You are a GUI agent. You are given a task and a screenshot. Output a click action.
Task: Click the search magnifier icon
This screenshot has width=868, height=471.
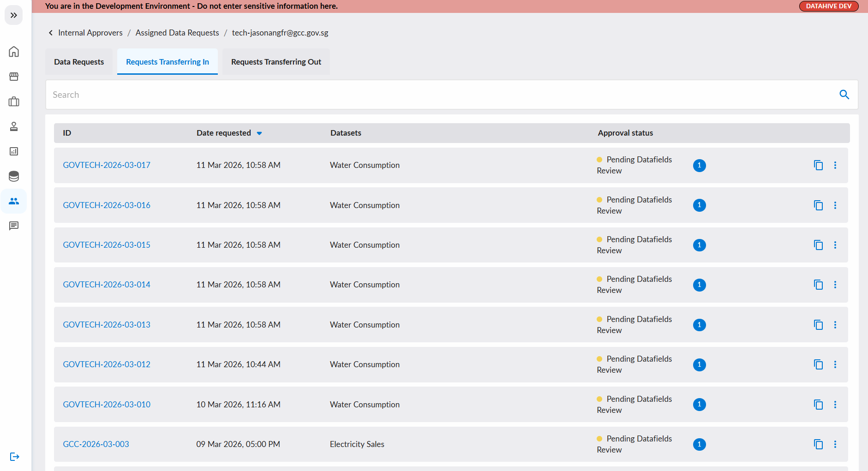(844, 95)
